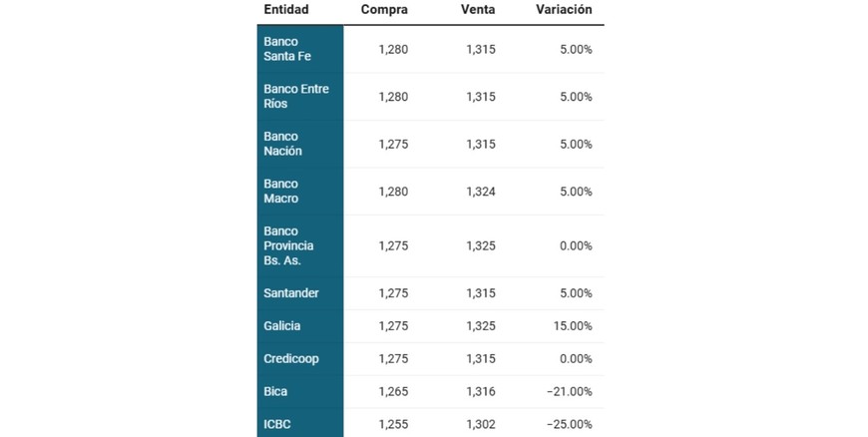Click the Santander entity cell

coord(291,293)
